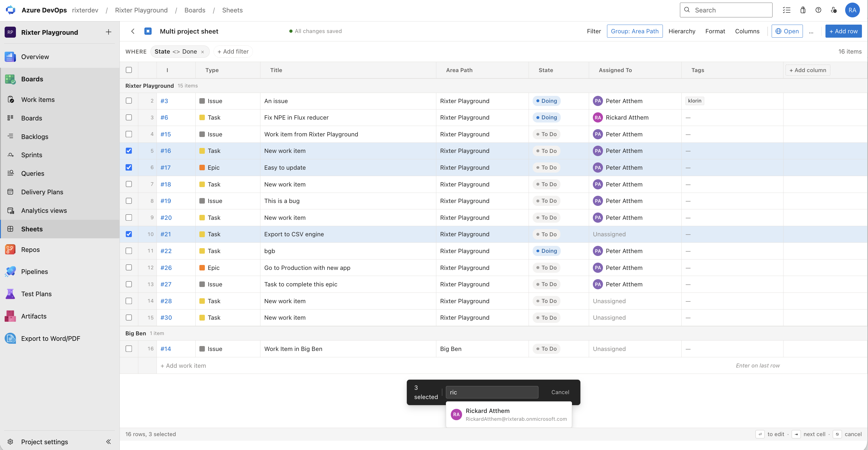Collapse the Big Ben group
The height and width of the screenshot is (450, 868).
click(x=135, y=333)
